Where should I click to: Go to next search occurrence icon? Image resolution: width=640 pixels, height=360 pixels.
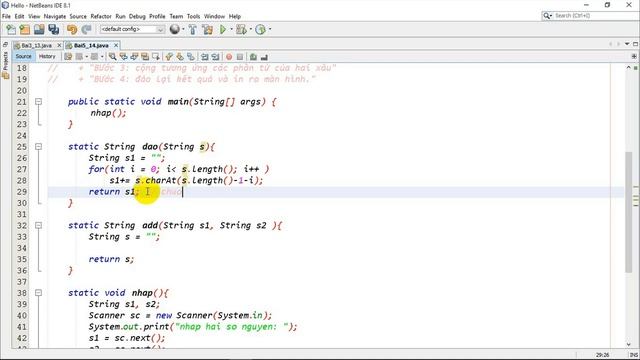coord(134,57)
